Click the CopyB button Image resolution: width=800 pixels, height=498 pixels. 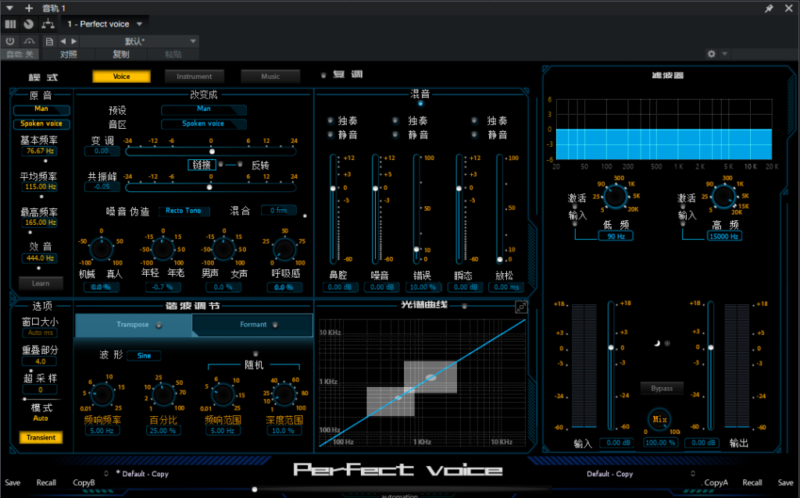tap(84, 482)
